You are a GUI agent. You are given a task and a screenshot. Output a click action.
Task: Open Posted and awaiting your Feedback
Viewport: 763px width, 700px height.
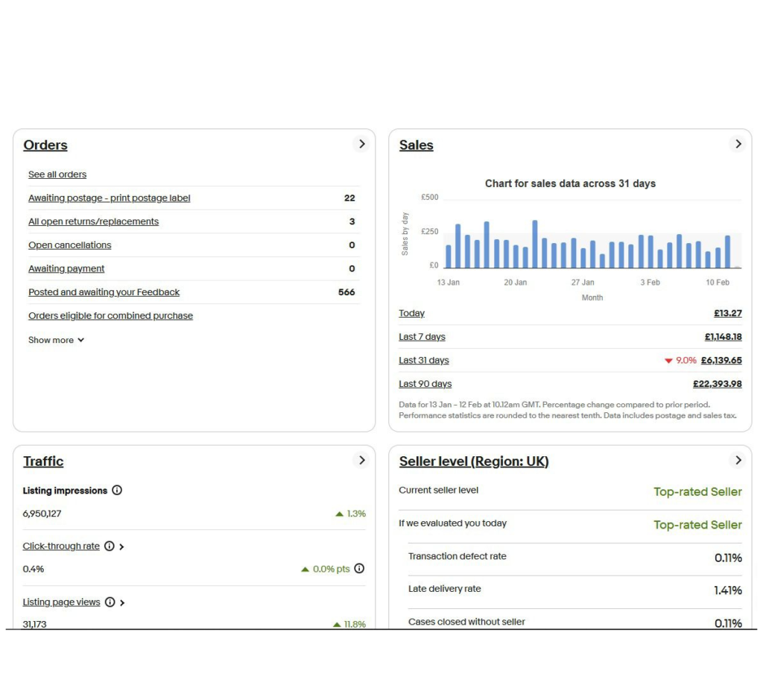(x=104, y=292)
